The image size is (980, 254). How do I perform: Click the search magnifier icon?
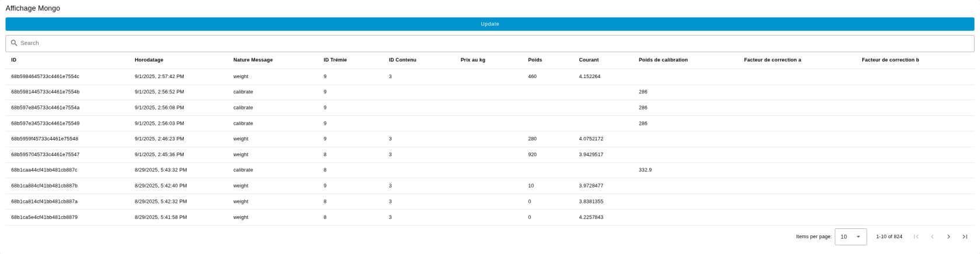click(14, 43)
